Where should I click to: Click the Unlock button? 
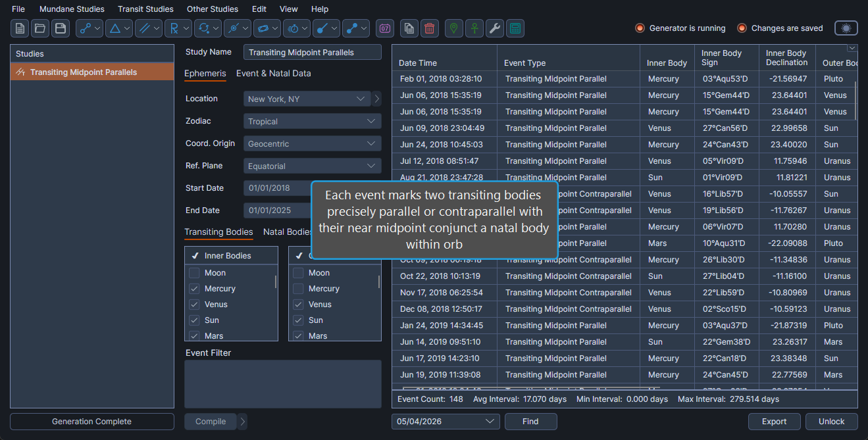click(831, 422)
